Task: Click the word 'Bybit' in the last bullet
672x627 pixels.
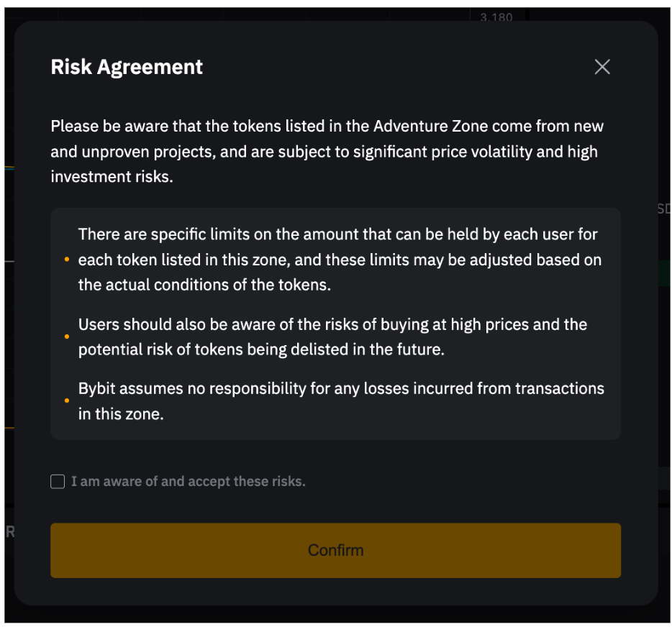Action: [97, 389]
